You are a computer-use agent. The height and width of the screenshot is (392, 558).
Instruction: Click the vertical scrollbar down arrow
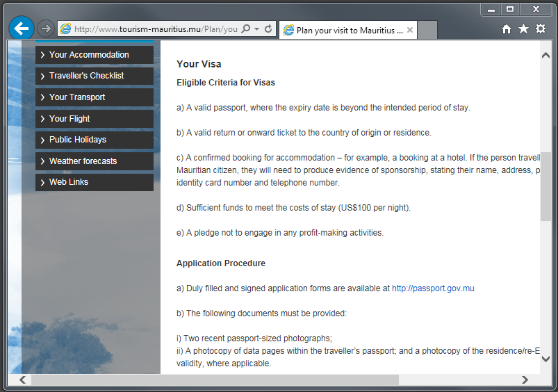click(x=545, y=359)
